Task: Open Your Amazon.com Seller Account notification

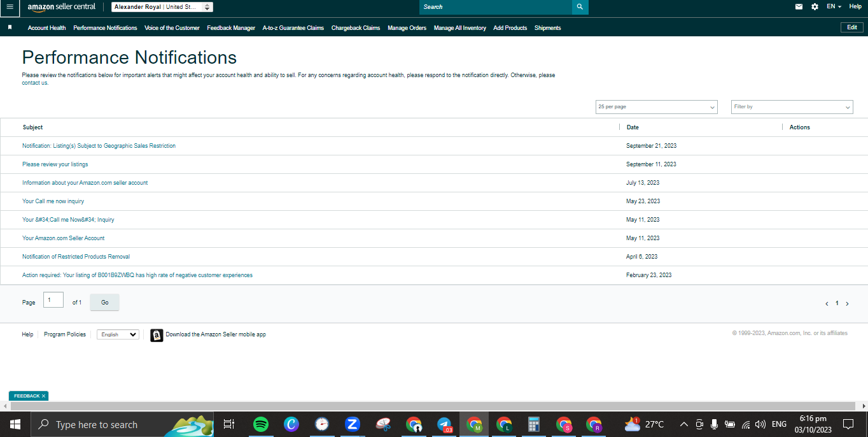Action: point(64,238)
